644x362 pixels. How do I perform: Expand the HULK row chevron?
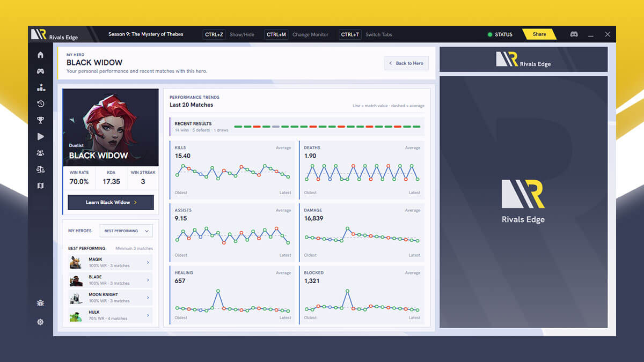tap(148, 315)
